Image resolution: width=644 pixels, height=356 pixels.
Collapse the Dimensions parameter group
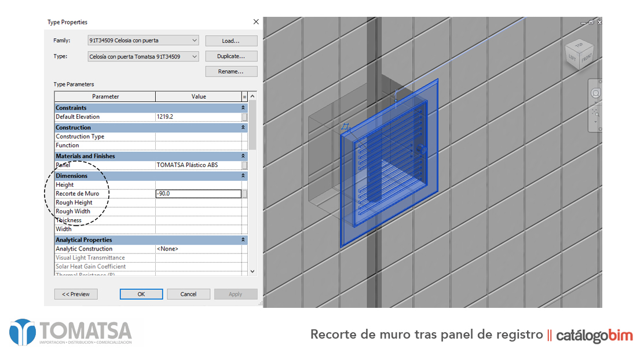point(243,176)
